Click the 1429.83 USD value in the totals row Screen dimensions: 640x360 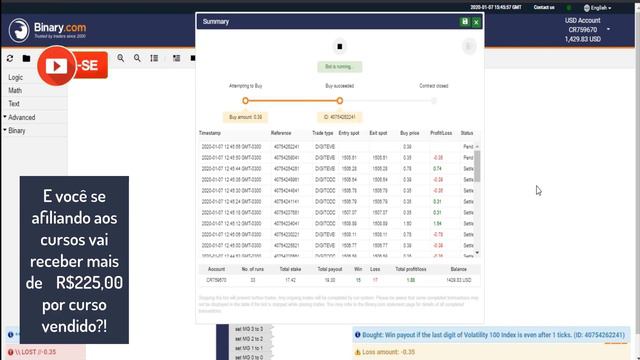pyautogui.click(x=458, y=280)
